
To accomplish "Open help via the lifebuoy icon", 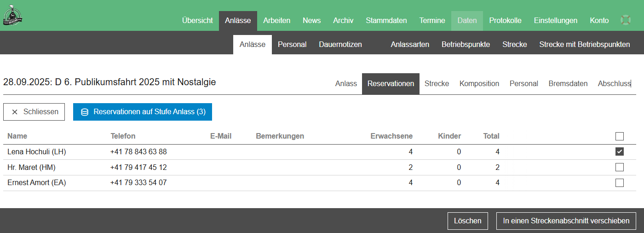I will (x=625, y=20).
